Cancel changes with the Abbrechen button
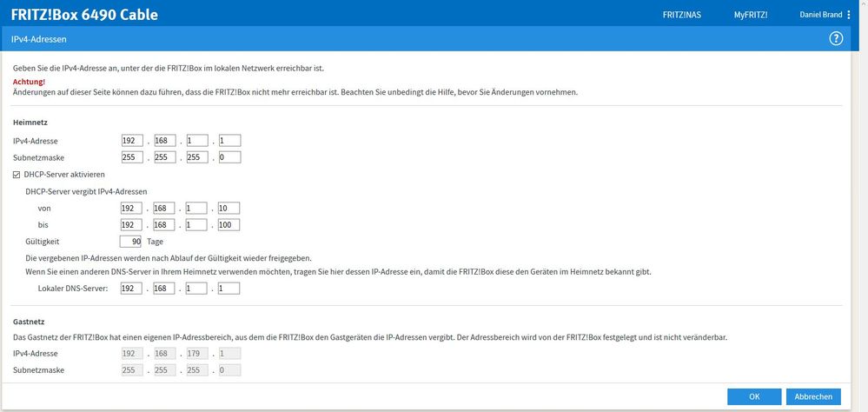This screenshot has height=412, width=868. [x=813, y=396]
